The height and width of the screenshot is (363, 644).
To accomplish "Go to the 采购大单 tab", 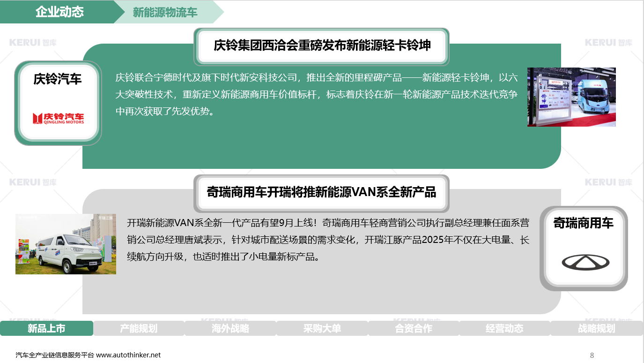I will pyautogui.click(x=322, y=328).
